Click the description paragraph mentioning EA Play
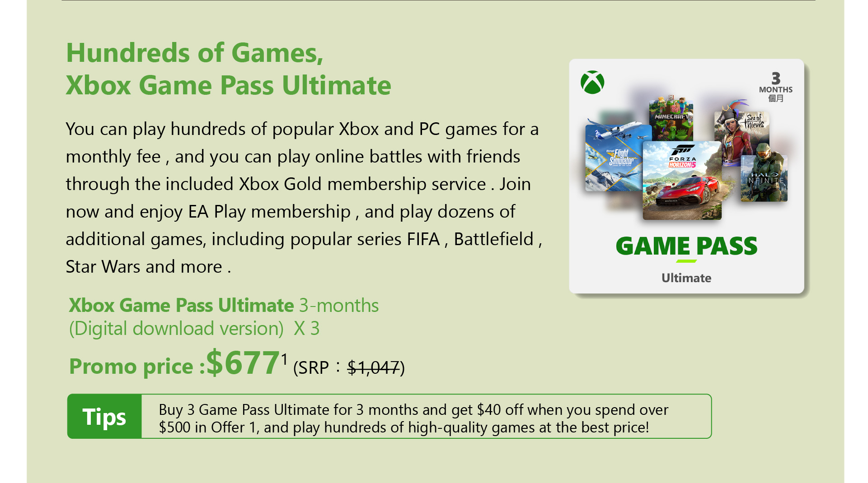The height and width of the screenshot is (483, 868). (304, 198)
